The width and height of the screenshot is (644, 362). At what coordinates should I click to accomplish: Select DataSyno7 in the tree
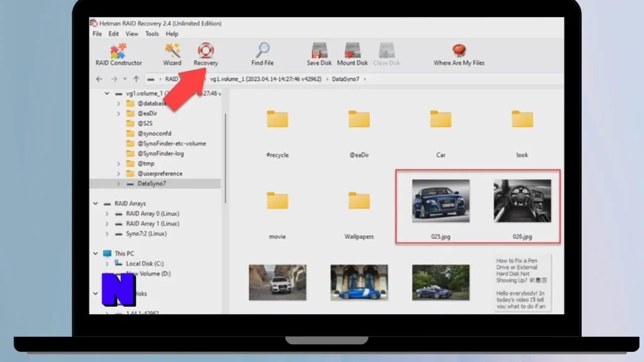click(x=152, y=184)
